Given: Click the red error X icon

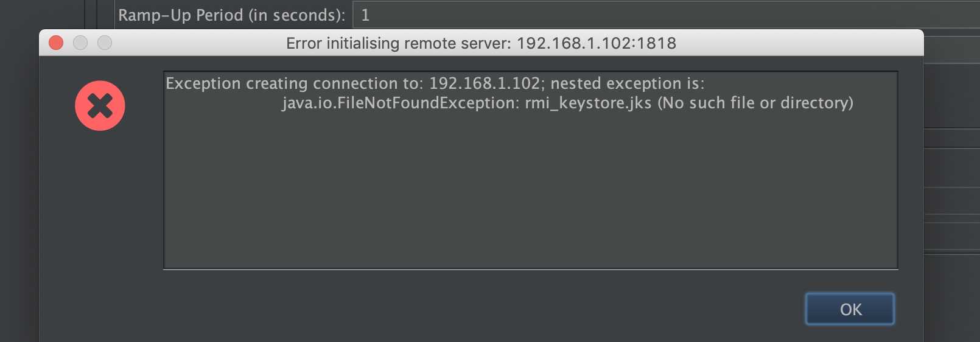Looking at the screenshot, I should click(x=100, y=106).
